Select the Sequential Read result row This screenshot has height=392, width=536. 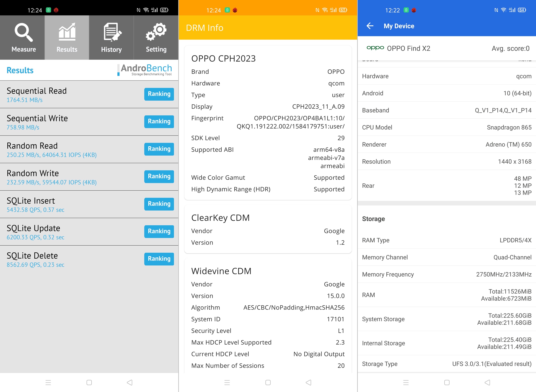pos(89,94)
